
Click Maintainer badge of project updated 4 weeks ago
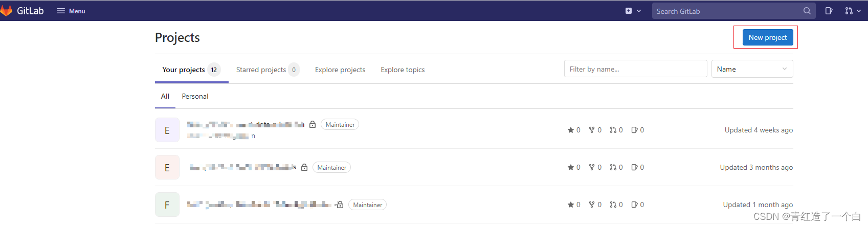[x=340, y=124]
